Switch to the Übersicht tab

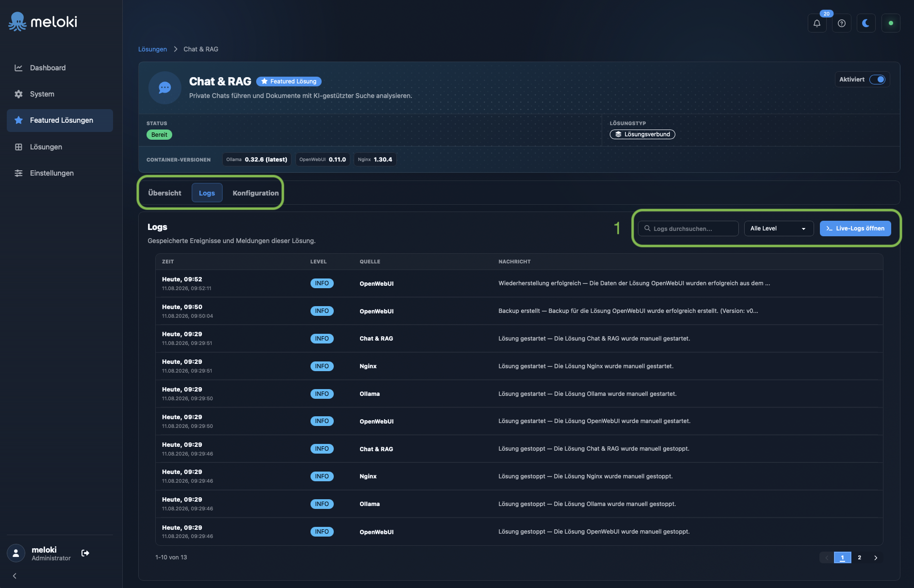165,193
